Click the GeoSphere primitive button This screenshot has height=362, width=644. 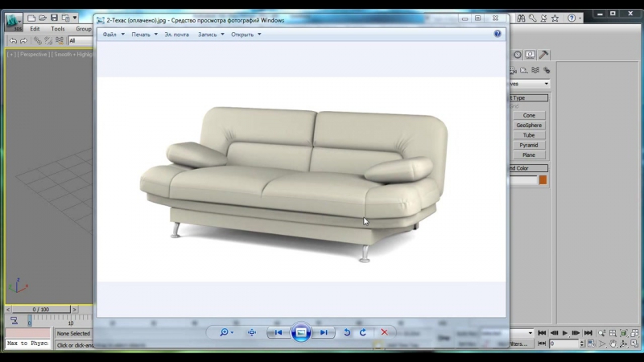(x=529, y=125)
